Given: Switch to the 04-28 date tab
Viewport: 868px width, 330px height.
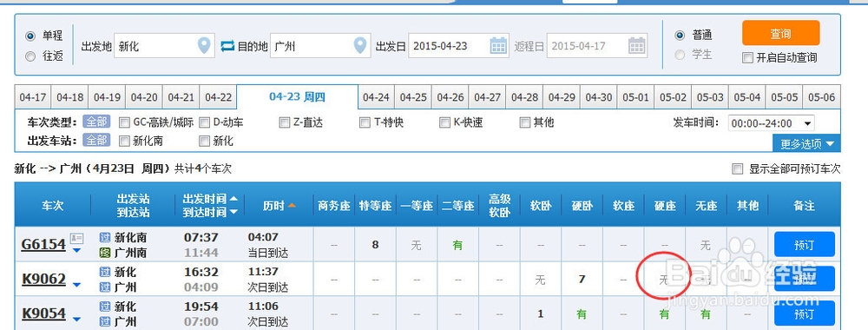Looking at the screenshot, I should [x=525, y=97].
